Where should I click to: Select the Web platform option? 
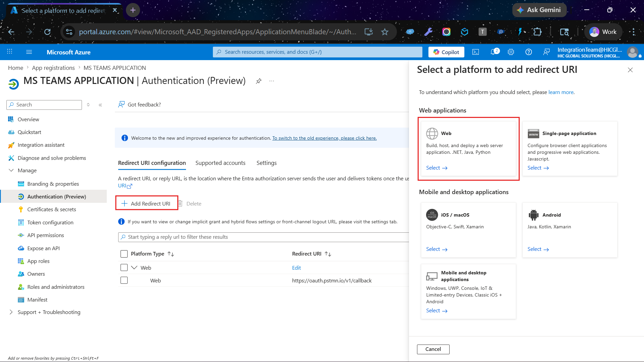tap(436, 168)
